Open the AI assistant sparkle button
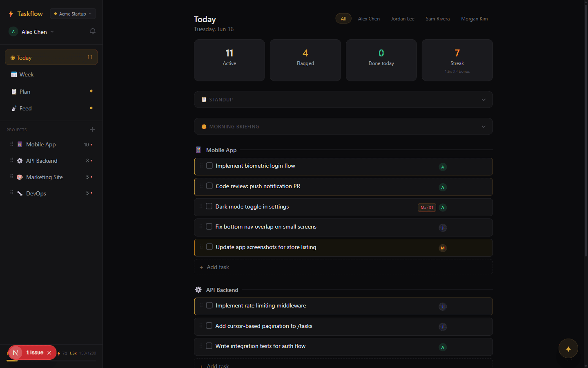The image size is (588, 368). (568, 349)
